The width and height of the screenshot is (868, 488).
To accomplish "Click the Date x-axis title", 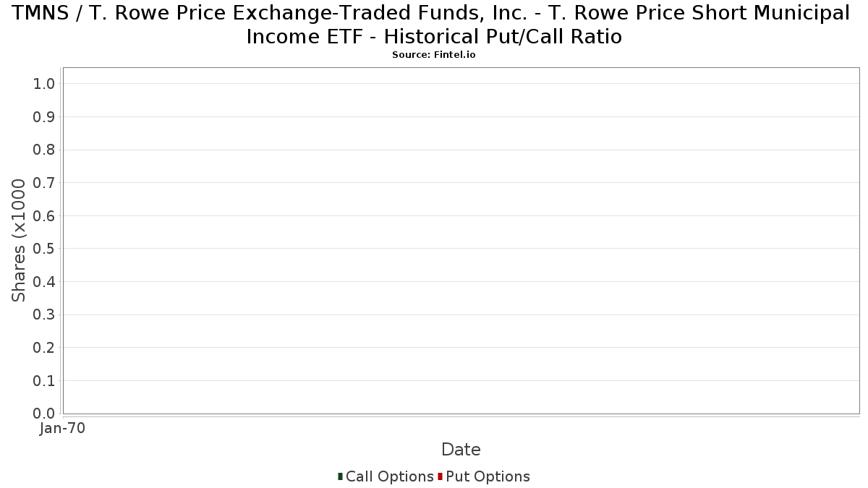I will 461,450.
